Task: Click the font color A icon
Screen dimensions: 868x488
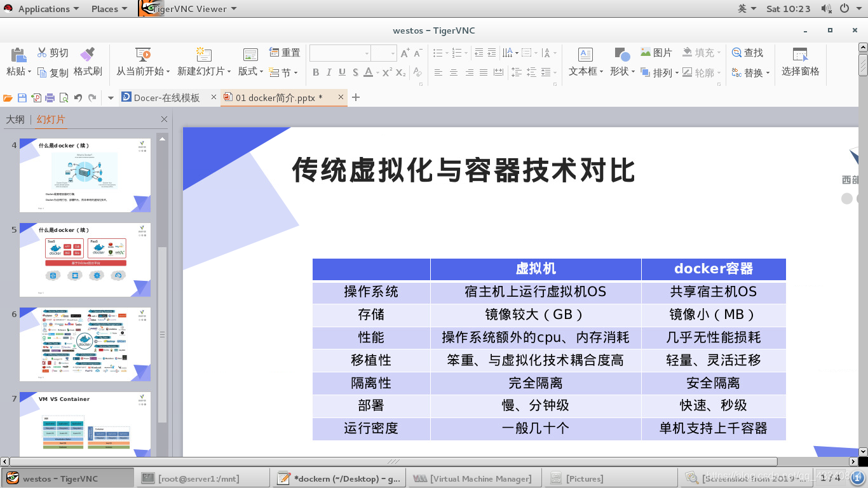Action: pos(368,72)
